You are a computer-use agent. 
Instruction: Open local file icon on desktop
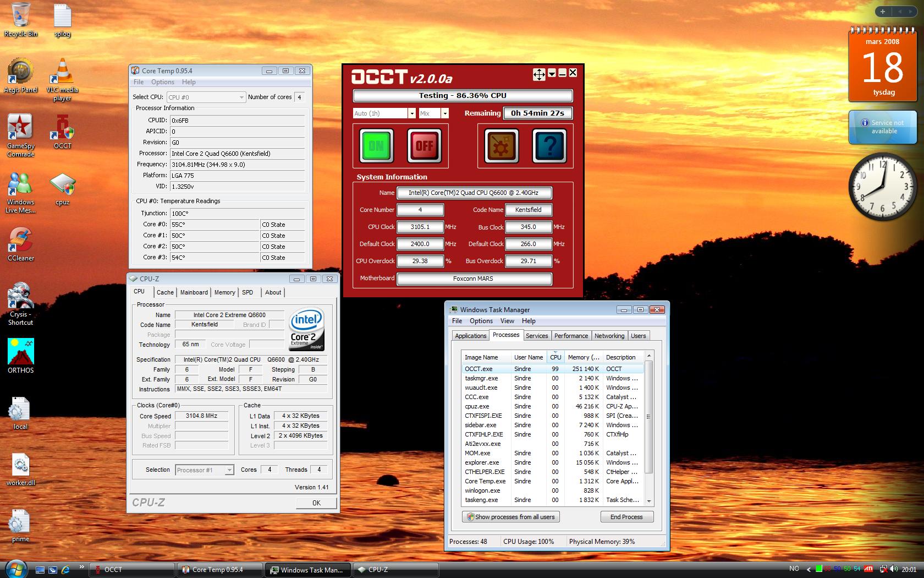coord(21,413)
